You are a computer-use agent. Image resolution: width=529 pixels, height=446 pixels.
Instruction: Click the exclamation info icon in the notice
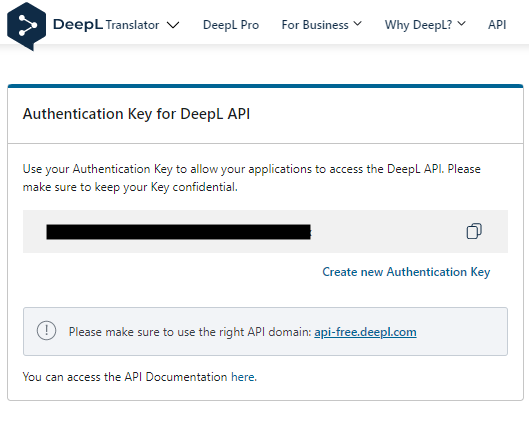coord(46,330)
